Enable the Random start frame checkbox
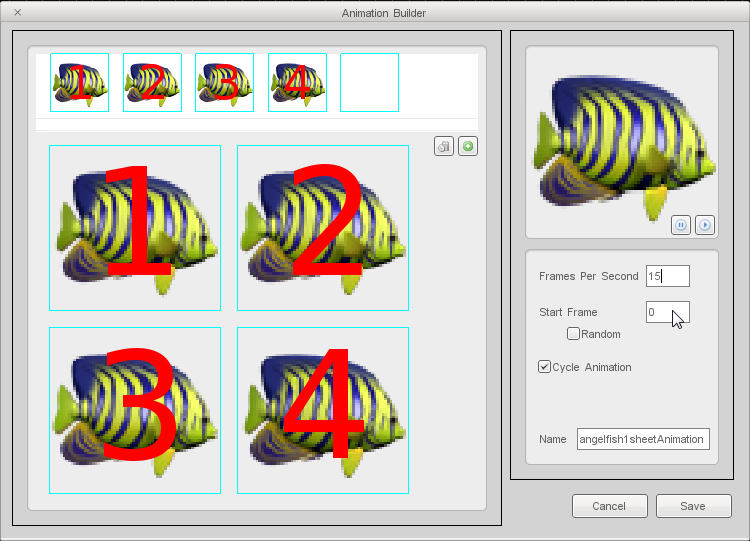 573,333
